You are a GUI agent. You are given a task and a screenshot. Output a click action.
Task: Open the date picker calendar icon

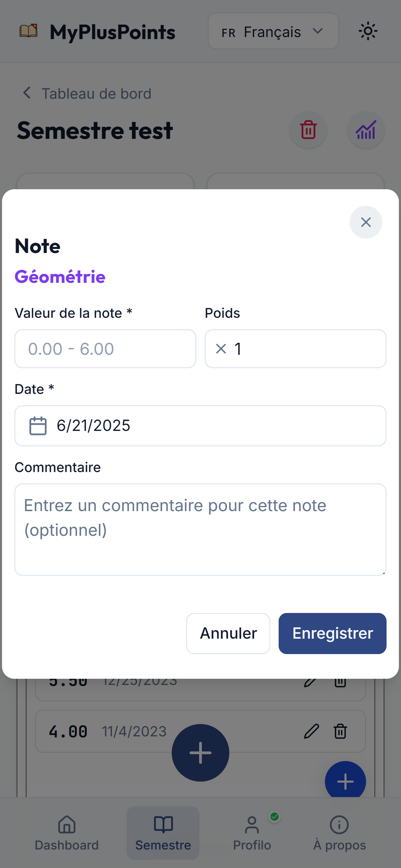[x=38, y=426]
